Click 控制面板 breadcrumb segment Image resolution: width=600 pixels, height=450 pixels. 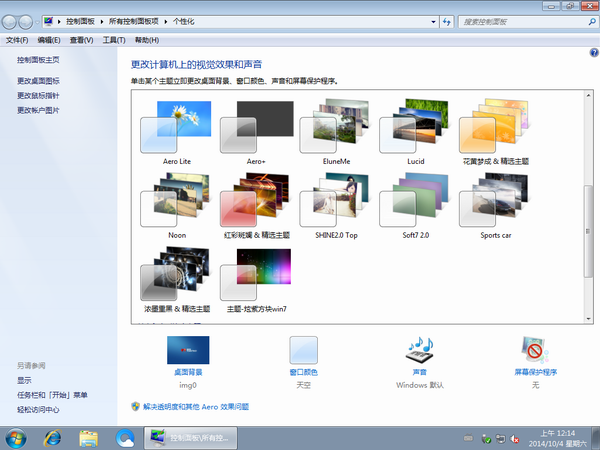coord(80,22)
